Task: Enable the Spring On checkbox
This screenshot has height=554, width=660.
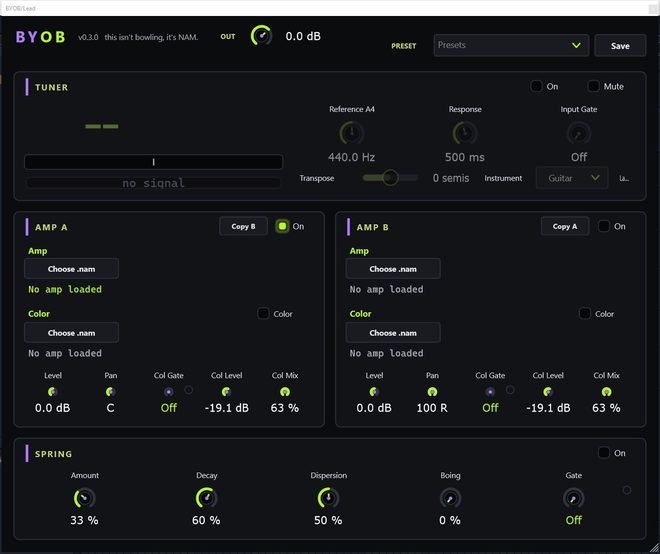Action: tap(604, 453)
